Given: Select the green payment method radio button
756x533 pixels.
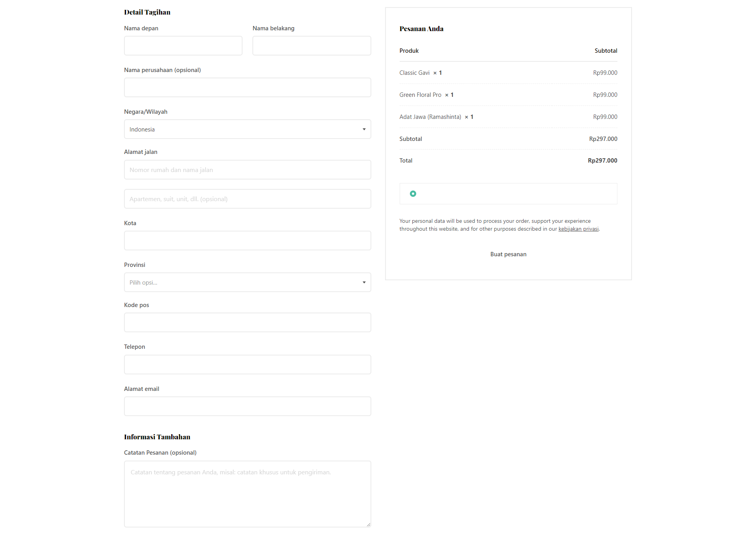Looking at the screenshot, I should (413, 194).
